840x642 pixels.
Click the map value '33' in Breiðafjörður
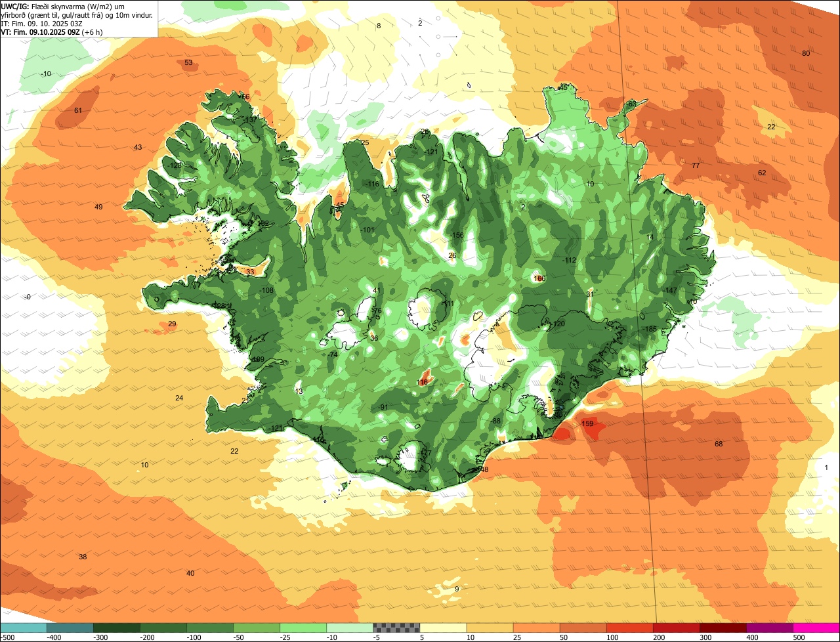pos(250,272)
